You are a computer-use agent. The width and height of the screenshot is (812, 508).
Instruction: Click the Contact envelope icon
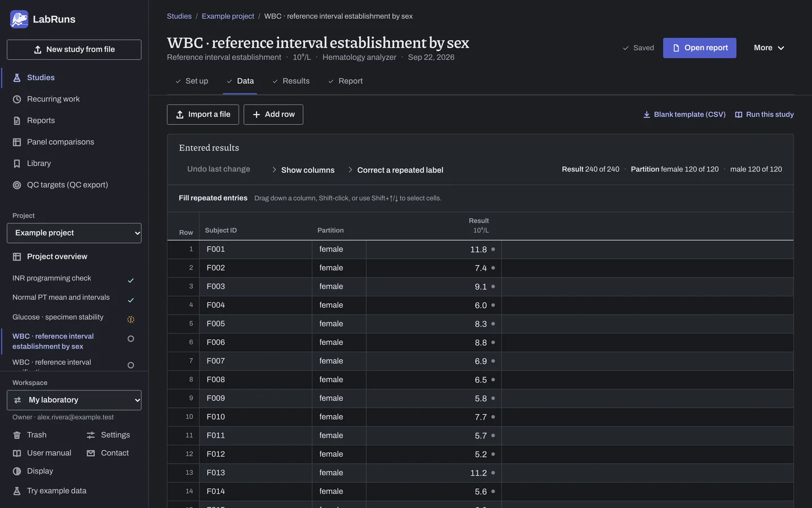pyautogui.click(x=91, y=453)
